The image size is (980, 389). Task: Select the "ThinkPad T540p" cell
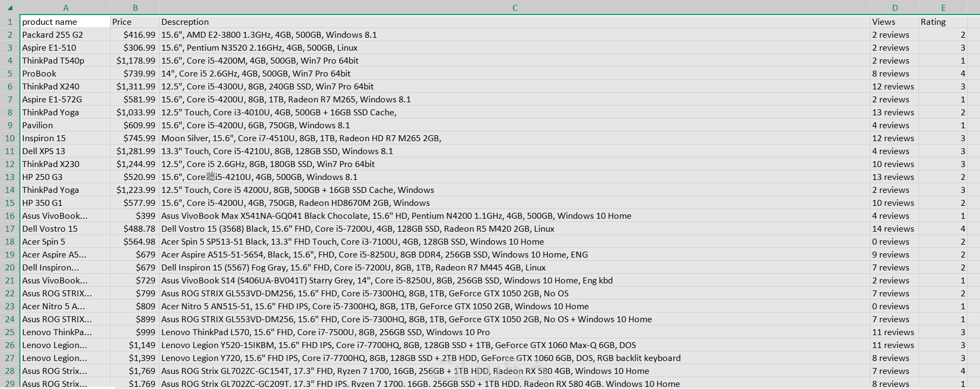65,60
